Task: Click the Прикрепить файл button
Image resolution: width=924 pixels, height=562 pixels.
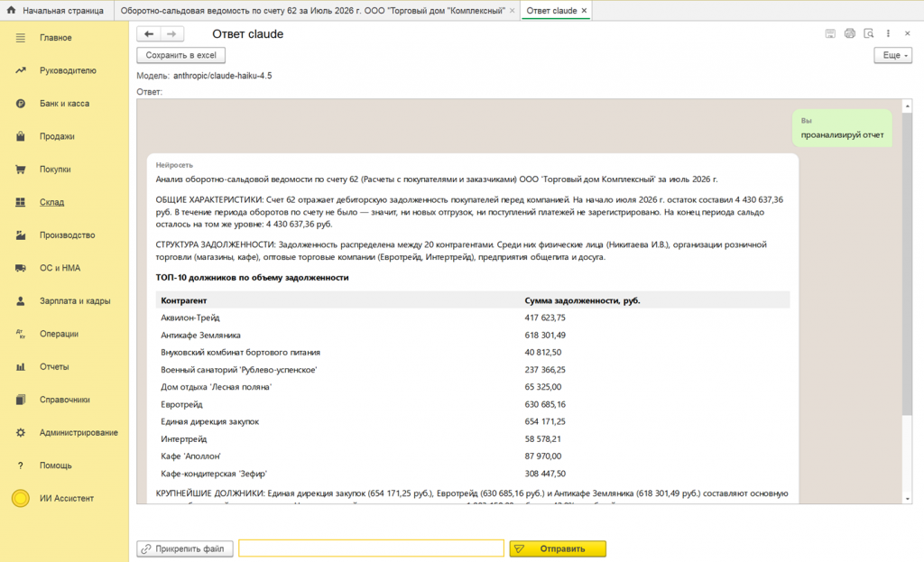Action: point(185,548)
